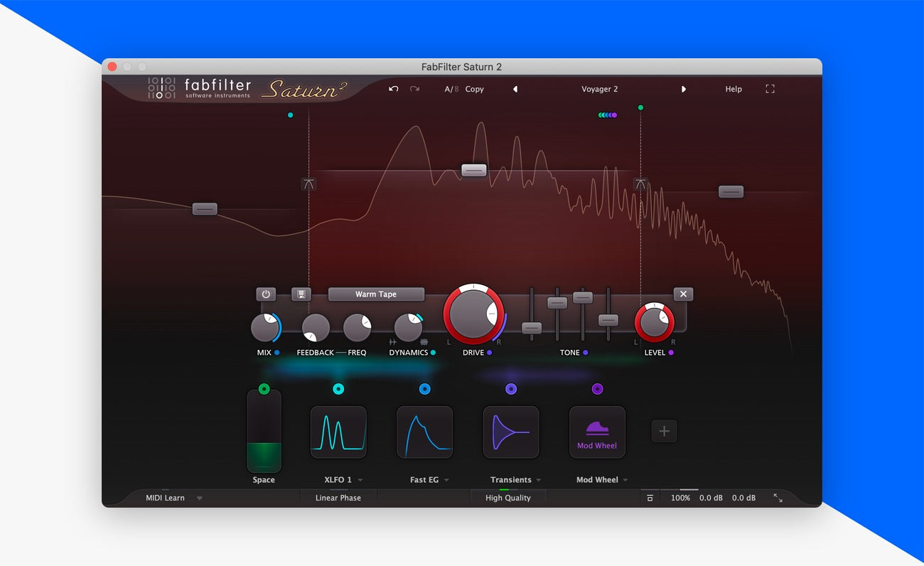Click the MIDI Learn button
This screenshot has height=566, width=924.
[x=165, y=498]
